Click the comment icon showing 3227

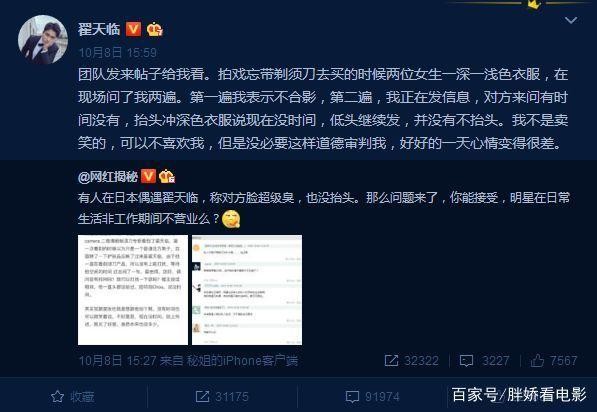[x=484, y=360]
